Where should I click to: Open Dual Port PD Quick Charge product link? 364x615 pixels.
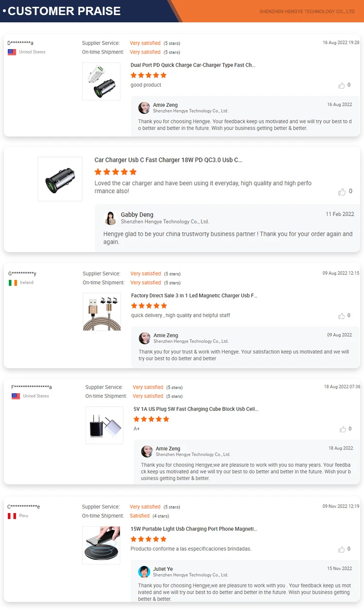(193, 65)
